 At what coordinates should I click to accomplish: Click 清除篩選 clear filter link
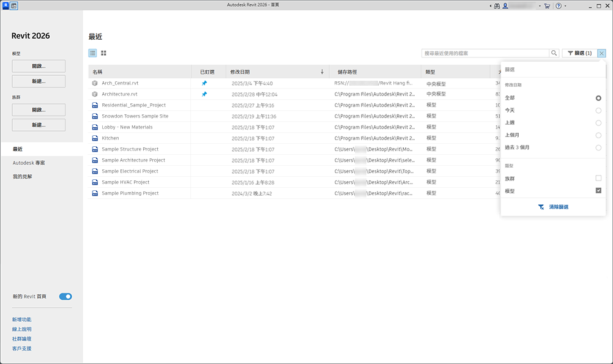pyautogui.click(x=553, y=207)
